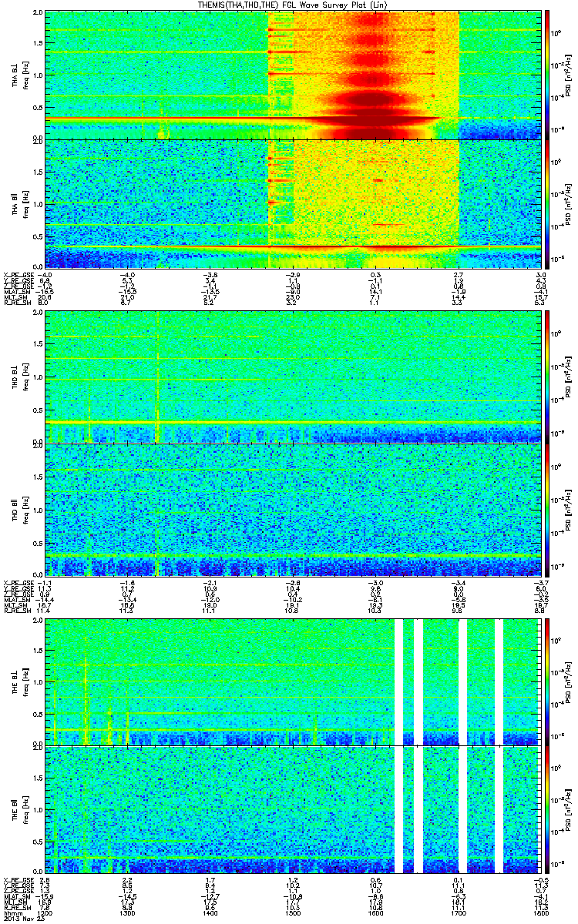The width and height of the screenshot is (578, 924).
Task: Click the PSD color bar beside THE B-perpendicular
Action: [547, 681]
